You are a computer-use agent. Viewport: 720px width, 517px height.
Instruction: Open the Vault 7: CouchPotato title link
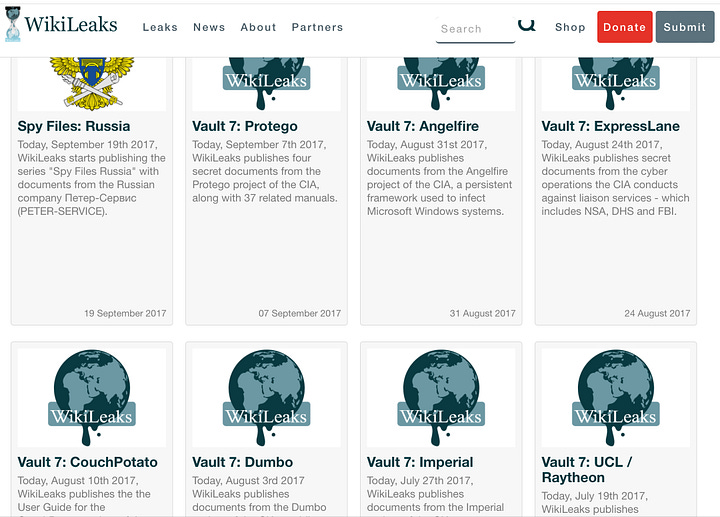(x=88, y=462)
